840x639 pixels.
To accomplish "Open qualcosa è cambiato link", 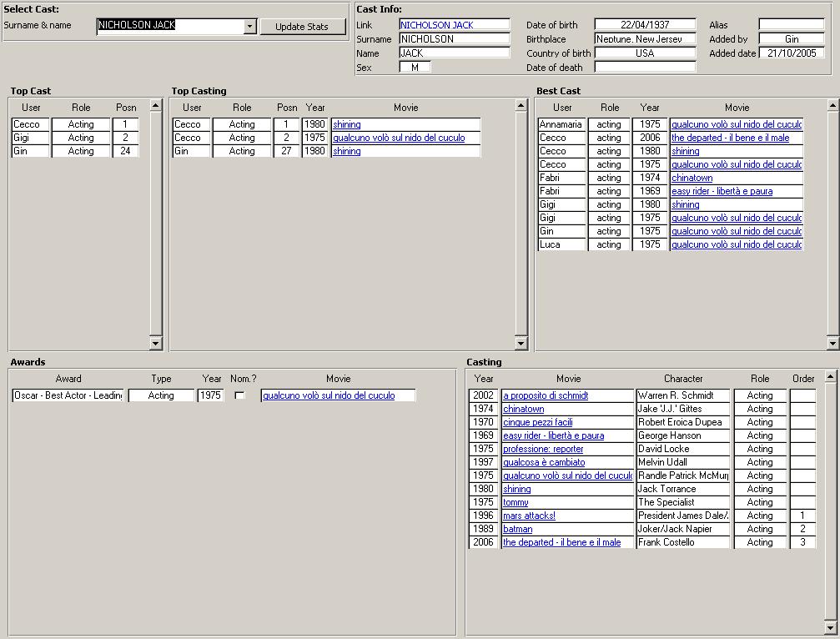I will pos(544,462).
